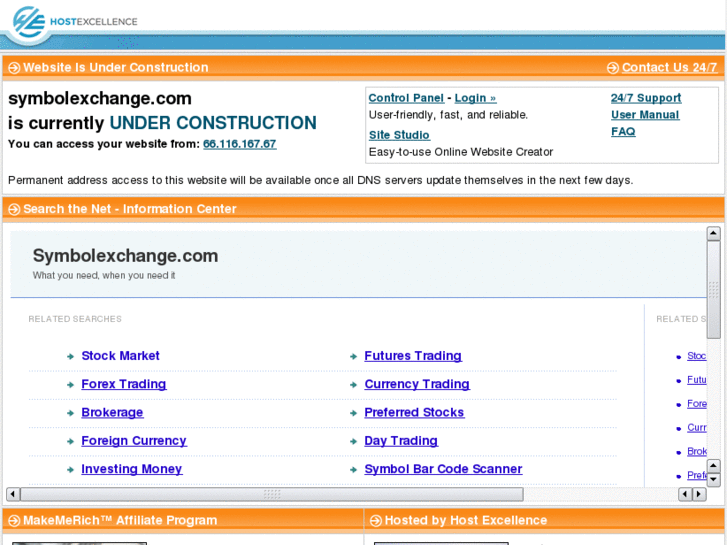Click the truncated Fore link in right column
The image size is (727, 545).
pyautogui.click(x=696, y=404)
